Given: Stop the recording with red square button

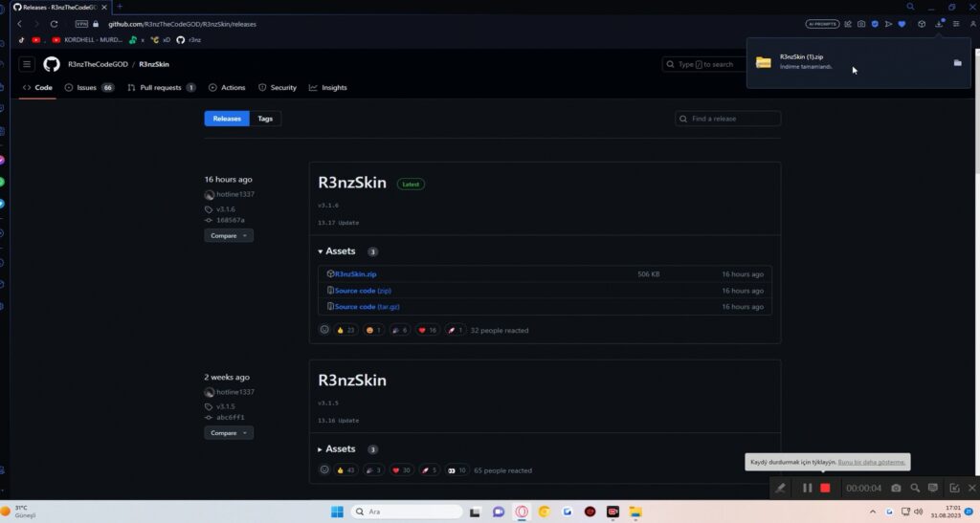Looking at the screenshot, I should 825,488.
